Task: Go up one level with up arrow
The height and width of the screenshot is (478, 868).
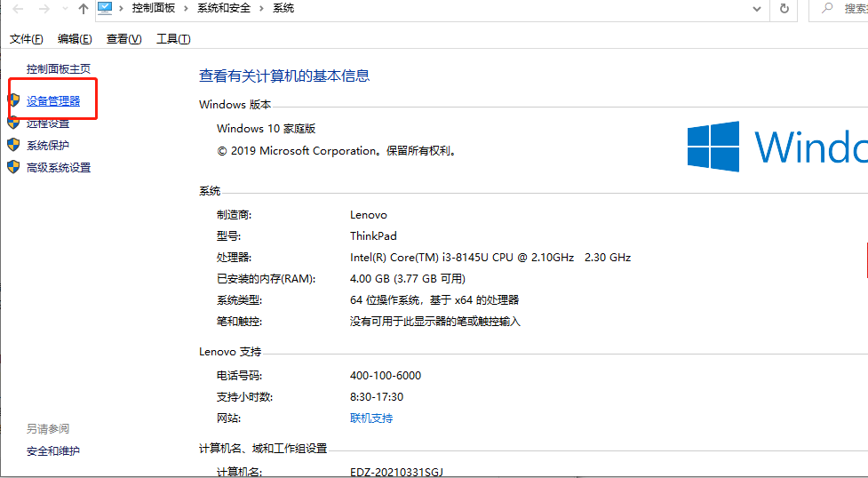Action: pyautogui.click(x=83, y=9)
